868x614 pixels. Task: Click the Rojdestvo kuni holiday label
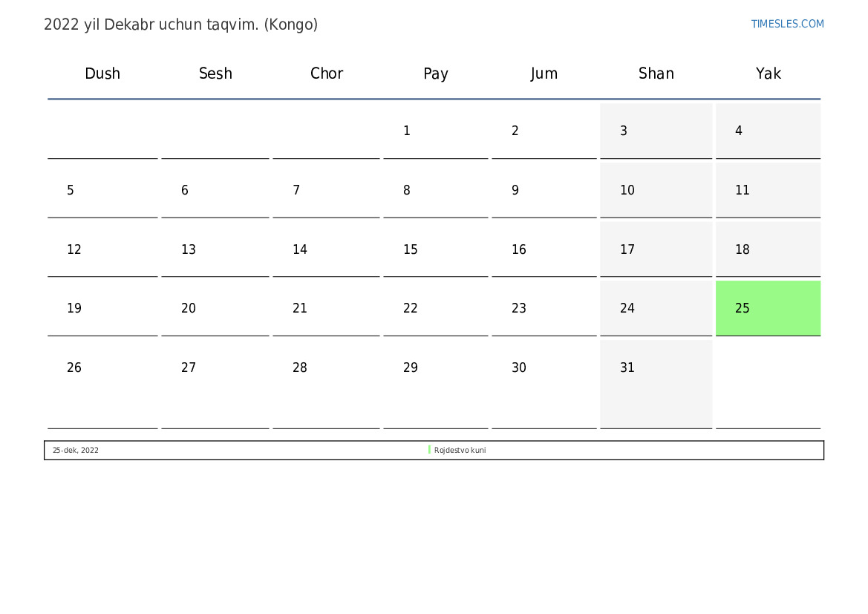click(460, 450)
